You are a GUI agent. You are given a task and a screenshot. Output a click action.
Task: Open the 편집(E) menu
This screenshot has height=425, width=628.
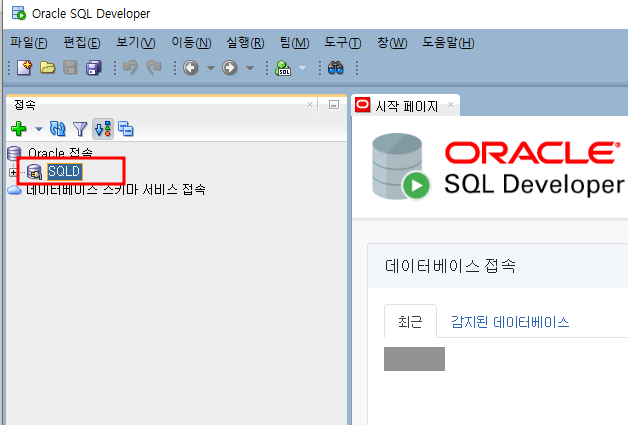point(82,42)
